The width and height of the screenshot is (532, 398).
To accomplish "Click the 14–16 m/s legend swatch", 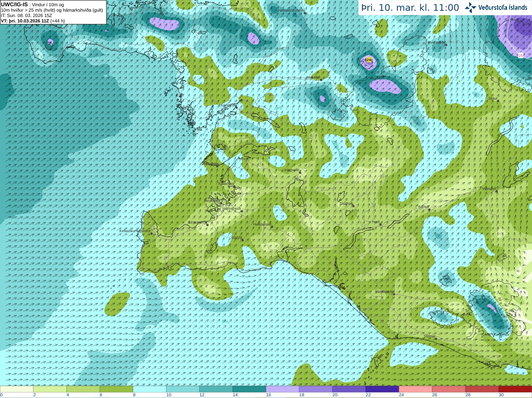I will pos(249,389).
